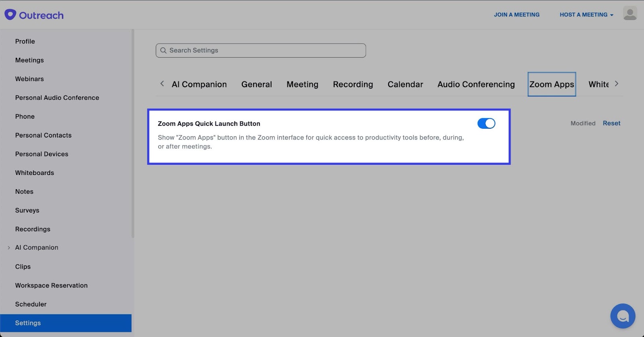This screenshot has height=337, width=644.
Task: Disable Zoom Apps Quick Launch Button toggle
Action: tap(486, 123)
